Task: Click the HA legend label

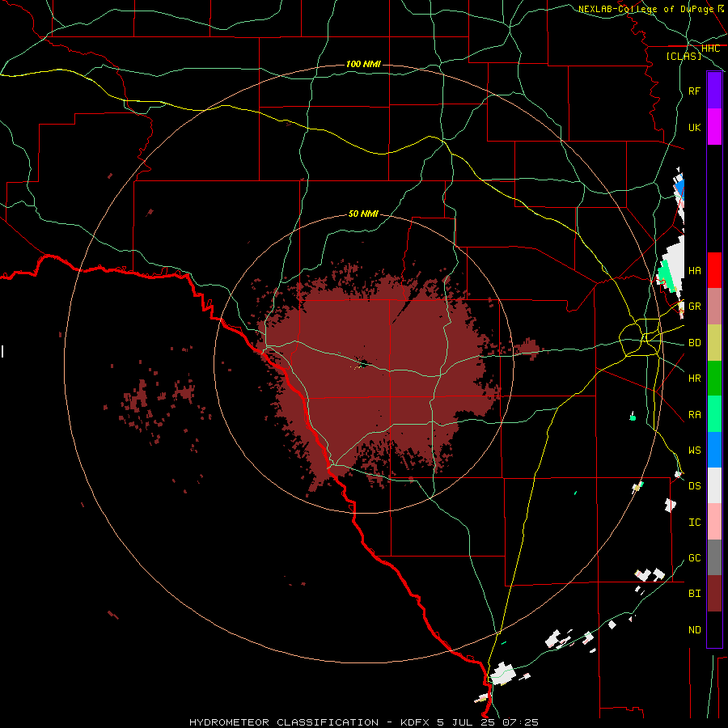Action: coord(694,270)
